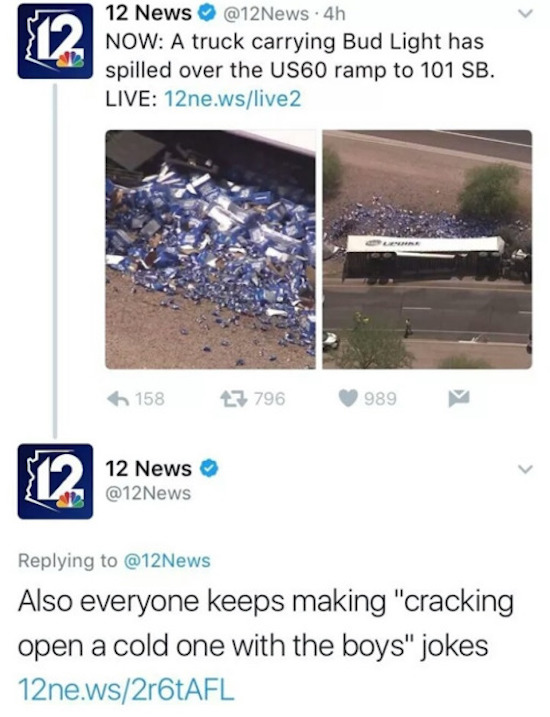Retweet the Bud Light truck tweet
This screenshot has width=550, height=717.
[x=234, y=399]
